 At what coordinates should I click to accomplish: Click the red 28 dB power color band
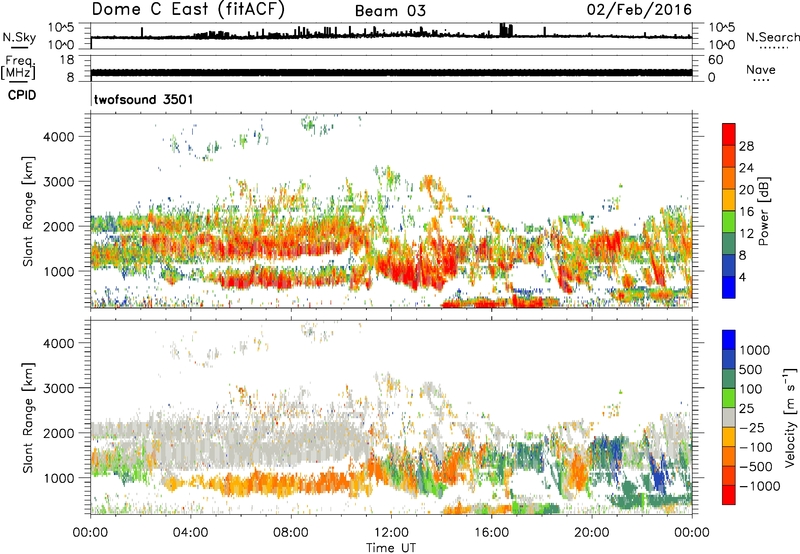729,134
